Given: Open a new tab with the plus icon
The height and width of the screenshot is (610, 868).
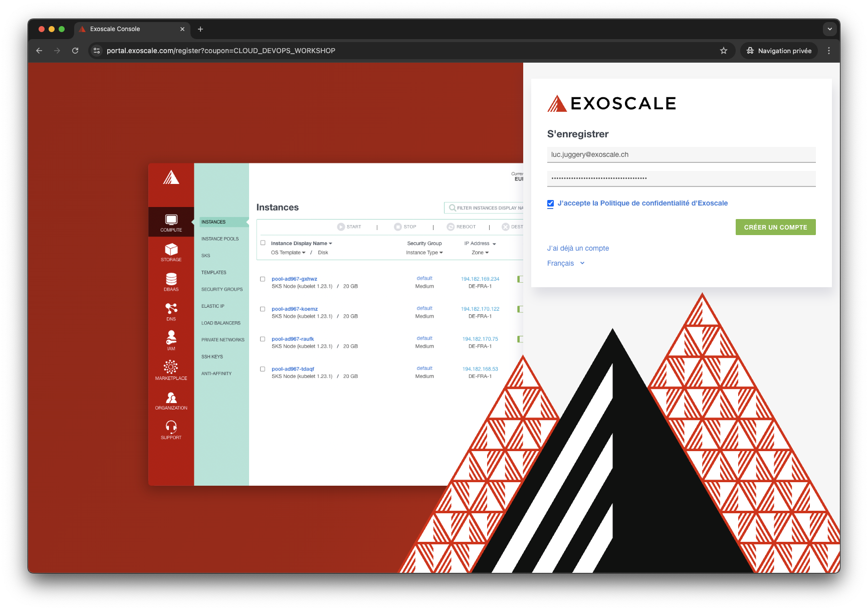Looking at the screenshot, I should click(200, 29).
